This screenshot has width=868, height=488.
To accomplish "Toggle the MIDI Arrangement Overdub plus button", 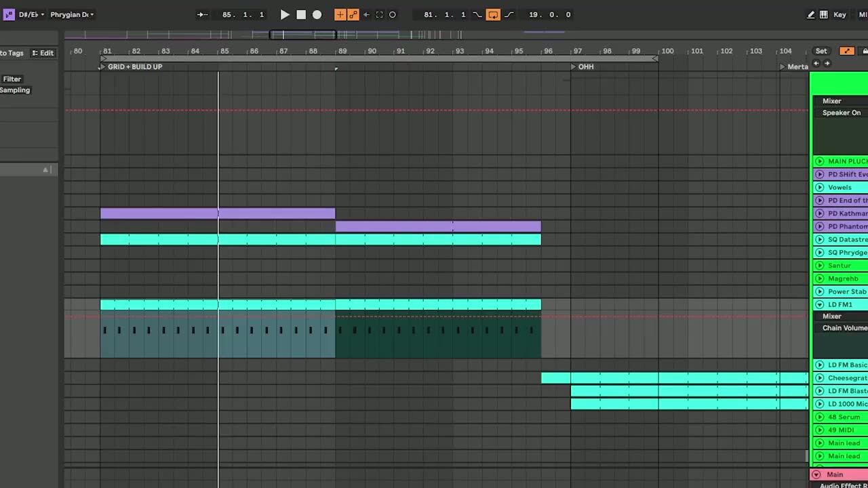I will click(340, 14).
